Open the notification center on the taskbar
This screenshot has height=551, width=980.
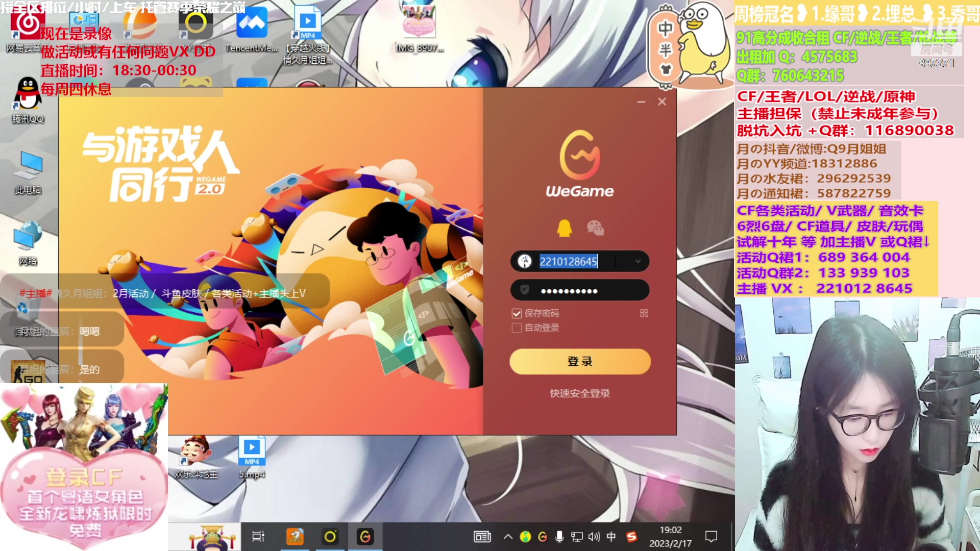coord(711,537)
